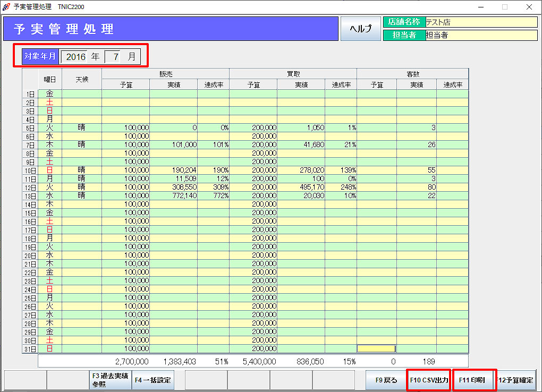Click the 天候 cell for 5日
The height and width of the screenshot is (392, 542).
[81, 128]
